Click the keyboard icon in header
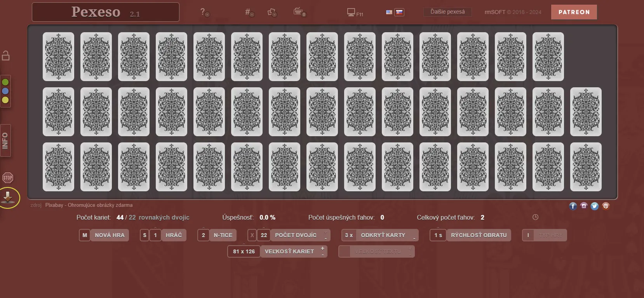 click(299, 12)
